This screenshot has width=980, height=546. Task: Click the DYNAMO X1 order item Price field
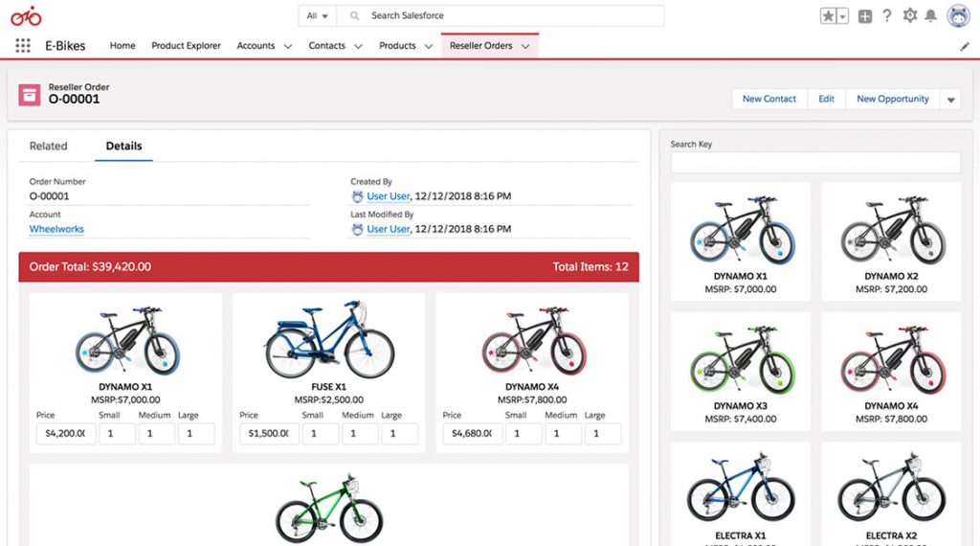point(66,433)
